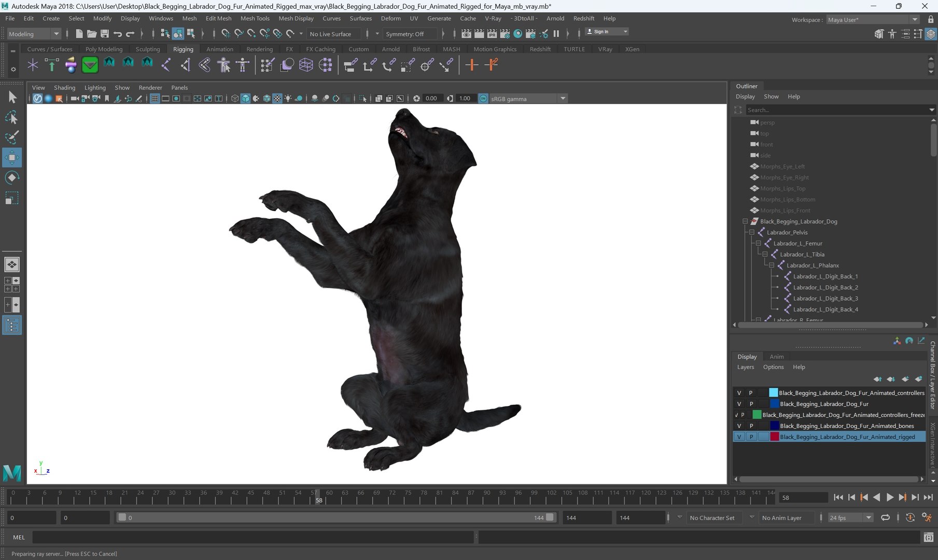Collapse the Labrador_Pelvis joint node
Image resolution: width=938 pixels, height=560 pixels.
[x=752, y=232]
